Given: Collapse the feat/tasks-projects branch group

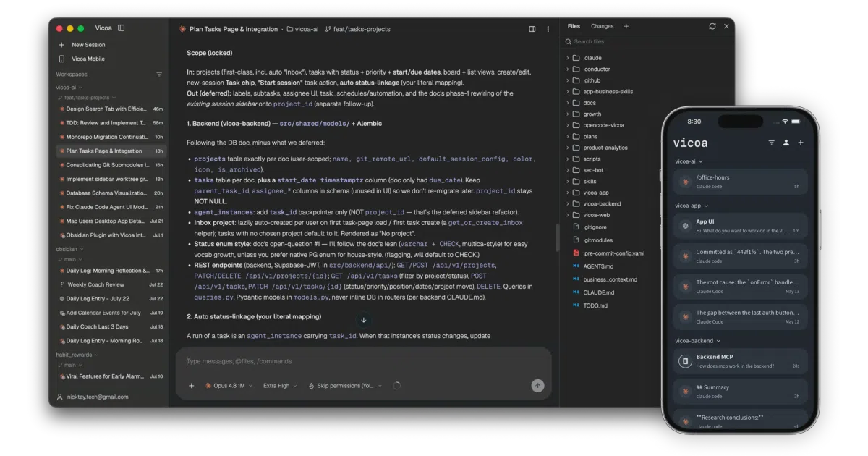Looking at the screenshot, I should pos(88,98).
